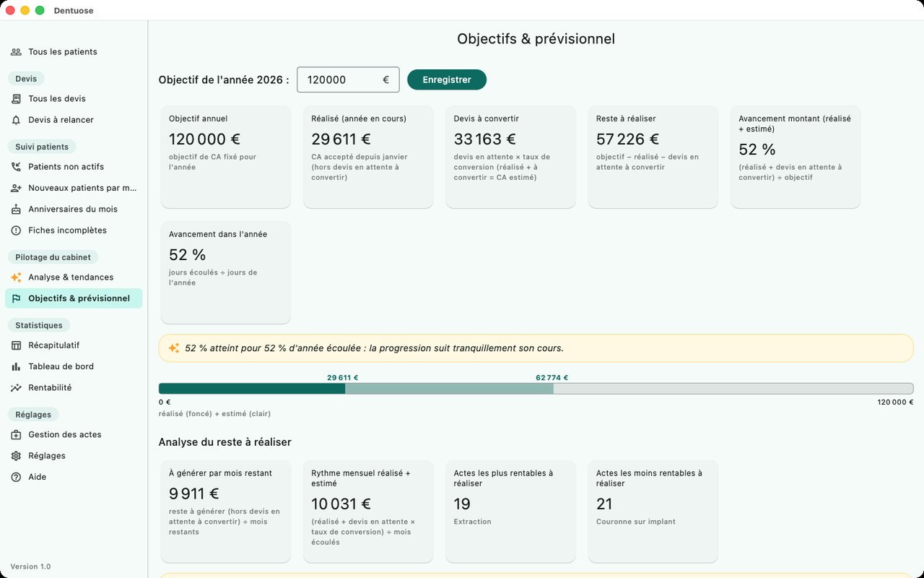This screenshot has height=578, width=924.
Task: Click the Avancement montant card
Action: (796, 157)
